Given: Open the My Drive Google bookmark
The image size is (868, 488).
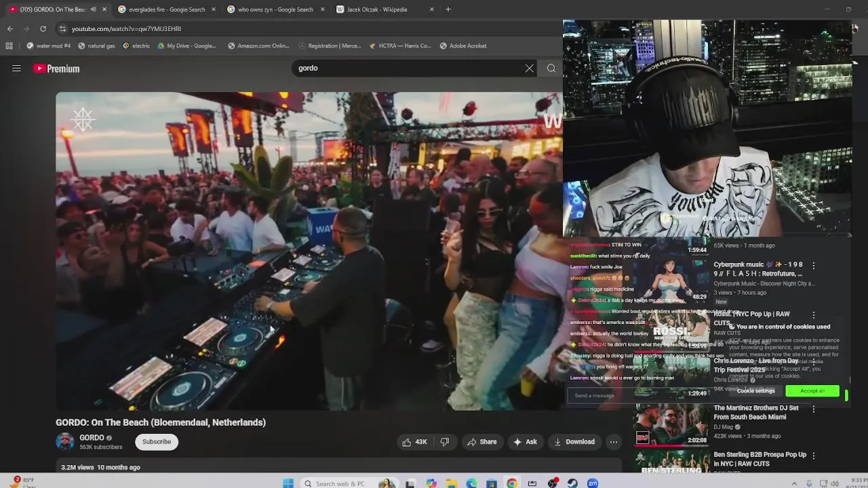Looking at the screenshot, I should (186, 45).
